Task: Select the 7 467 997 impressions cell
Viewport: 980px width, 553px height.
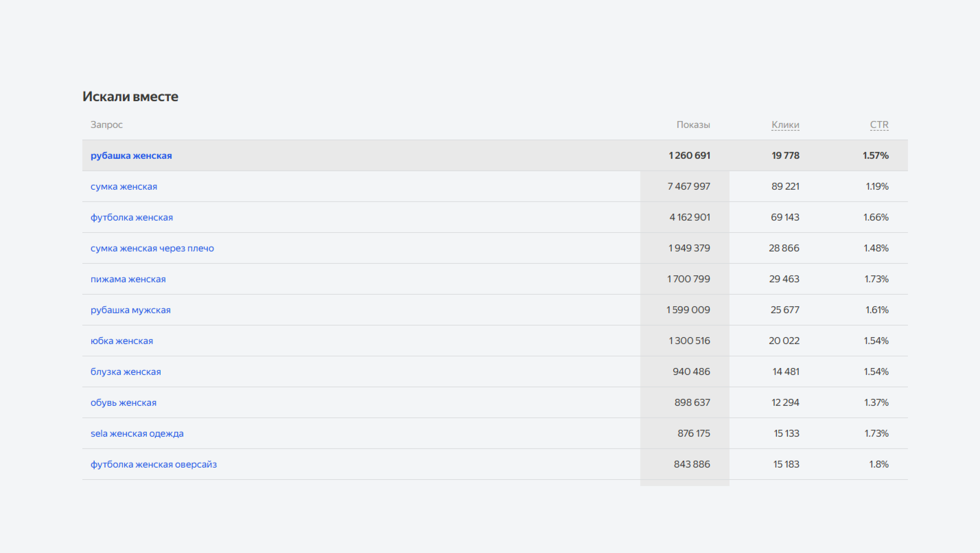Action: coord(689,186)
